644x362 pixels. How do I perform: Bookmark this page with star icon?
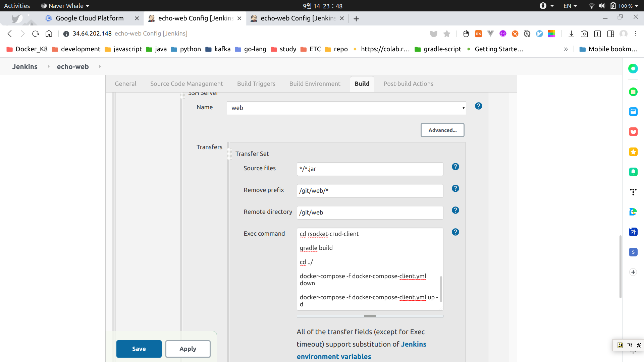pos(447,34)
